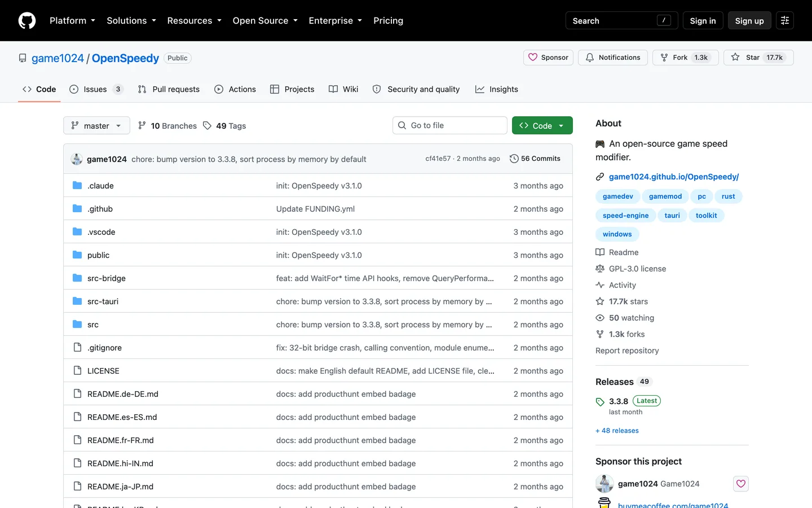This screenshot has height=508, width=812.
Task: Click the rust topic tag
Action: (x=729, y=196)
